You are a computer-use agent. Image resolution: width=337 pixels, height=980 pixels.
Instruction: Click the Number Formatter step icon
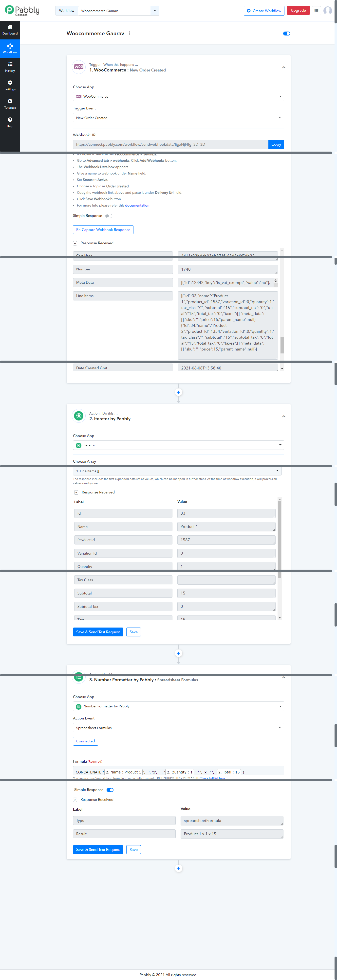click(79, 677)
